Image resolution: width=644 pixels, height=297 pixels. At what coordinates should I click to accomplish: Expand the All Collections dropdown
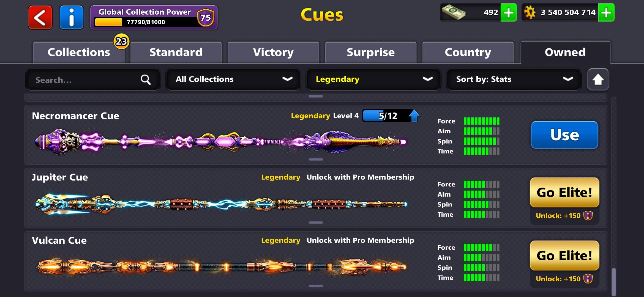pyautogui.click(x=233, y=79)
